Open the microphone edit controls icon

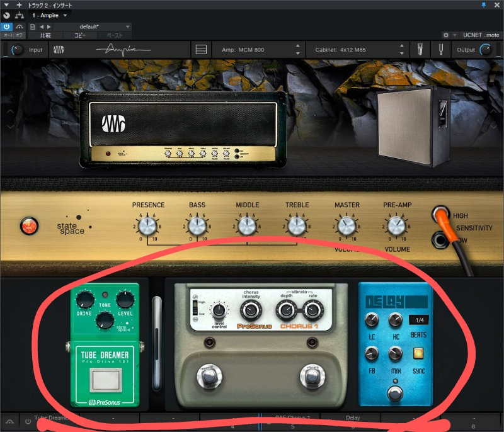[x=420, y=50]
